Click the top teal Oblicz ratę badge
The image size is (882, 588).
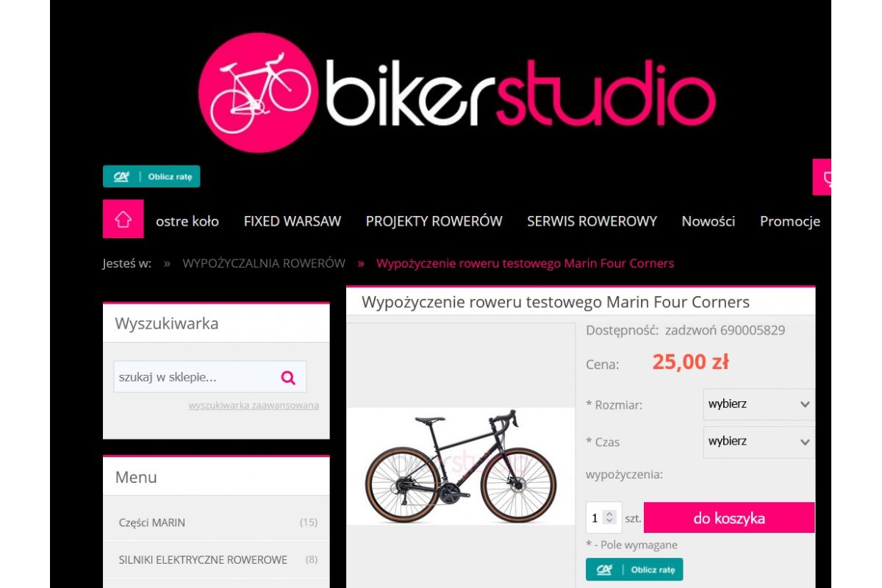click(x=151, y=176)
